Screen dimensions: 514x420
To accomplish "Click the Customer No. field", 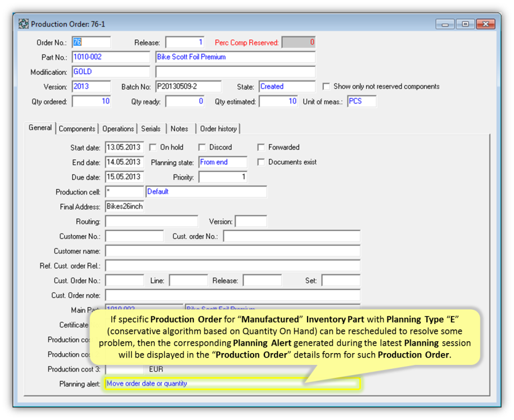I will 134,236.
